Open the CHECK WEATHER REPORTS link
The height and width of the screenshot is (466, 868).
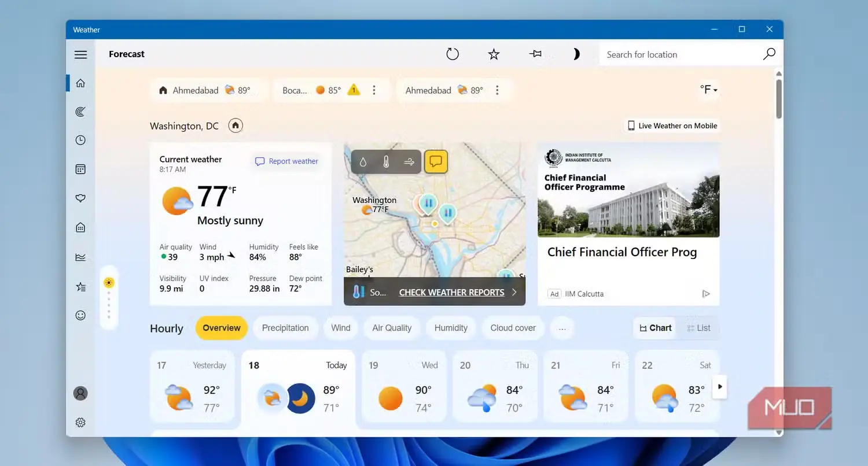(451, 293)
